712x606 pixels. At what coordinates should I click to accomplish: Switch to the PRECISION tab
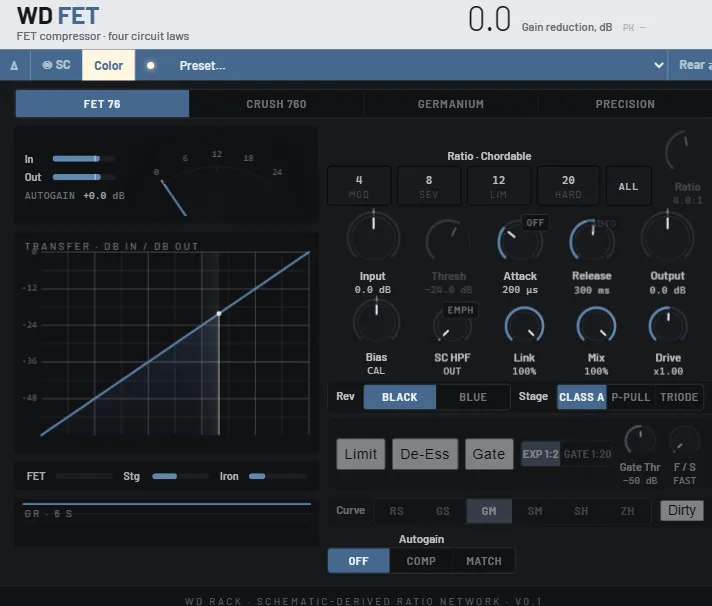pos(625,104)
